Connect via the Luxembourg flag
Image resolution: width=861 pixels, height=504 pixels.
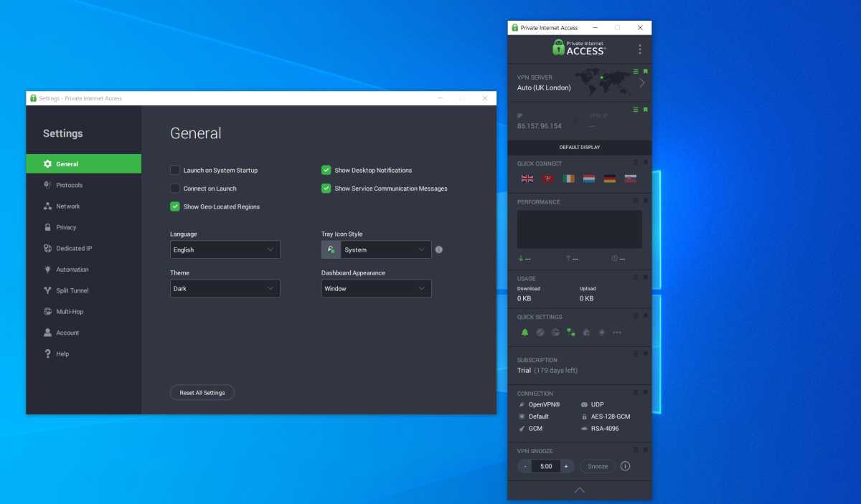click(589, 179)
